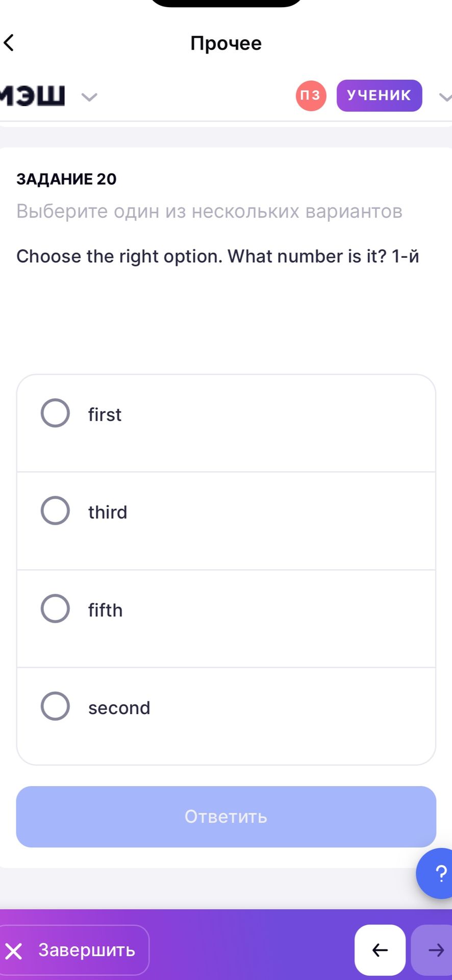The height and width of the screenshot is (980, 452).
Task: Click the МЭШ logo
Action: coord(33,95)
